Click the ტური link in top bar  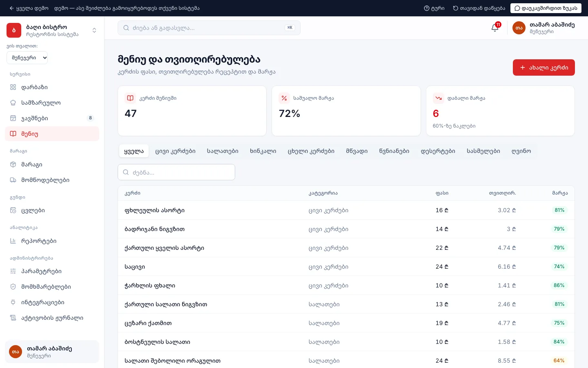[x=434, y=8]
